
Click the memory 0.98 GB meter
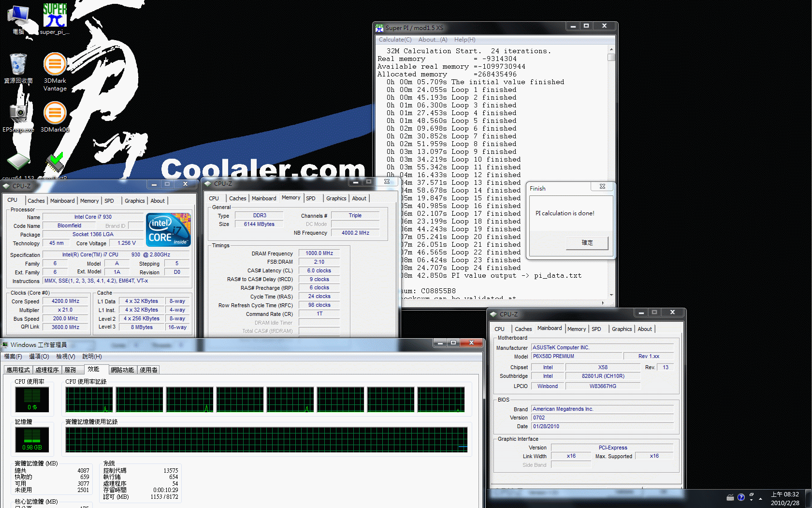[32, 440]
